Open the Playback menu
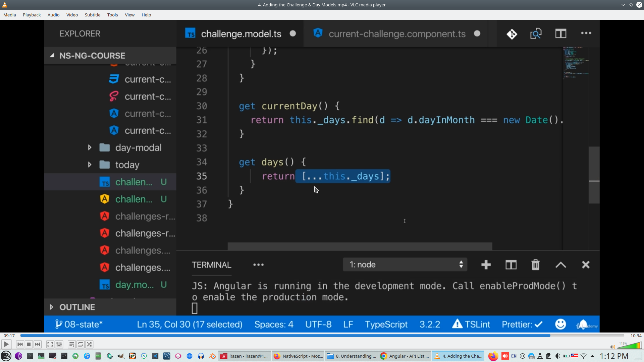The width and height of the screenshot is (644, 362). (32, 15)
